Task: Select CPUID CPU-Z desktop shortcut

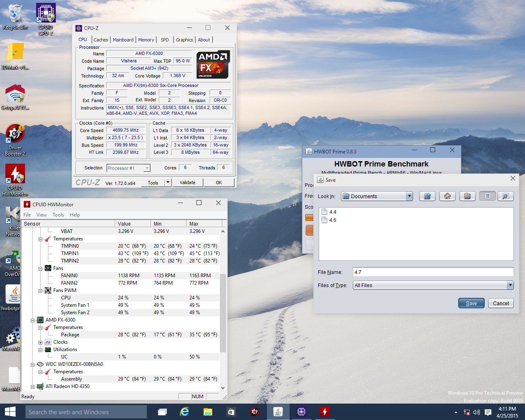Action: (x=46, y=19)
